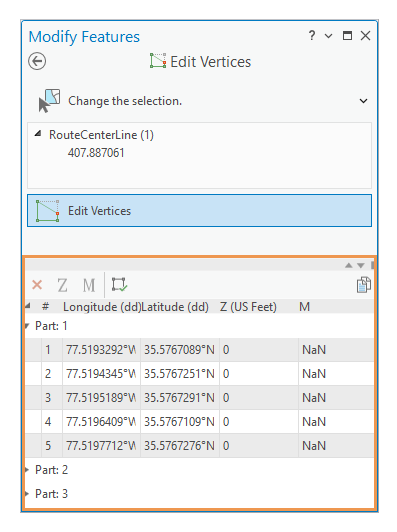Screen dimensions: 397x532
Task: Expand the Change the selection chevron
Action: click(363, 101)
